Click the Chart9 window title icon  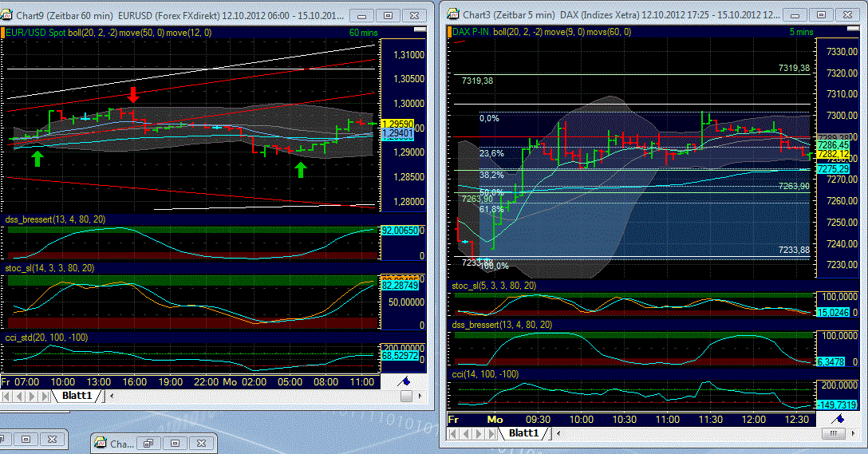pyautogui.click(x=6, y=15)
